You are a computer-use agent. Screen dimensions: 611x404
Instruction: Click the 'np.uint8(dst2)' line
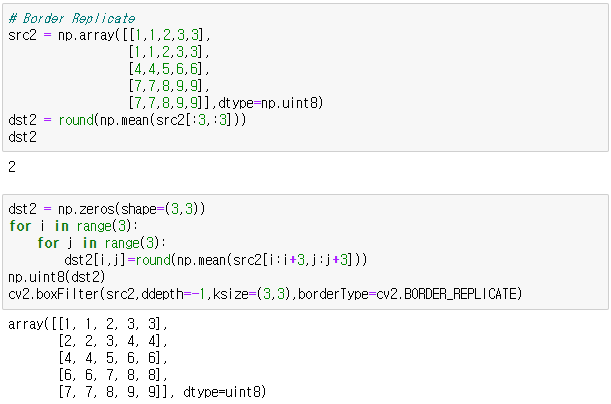(x=57, y=277)
